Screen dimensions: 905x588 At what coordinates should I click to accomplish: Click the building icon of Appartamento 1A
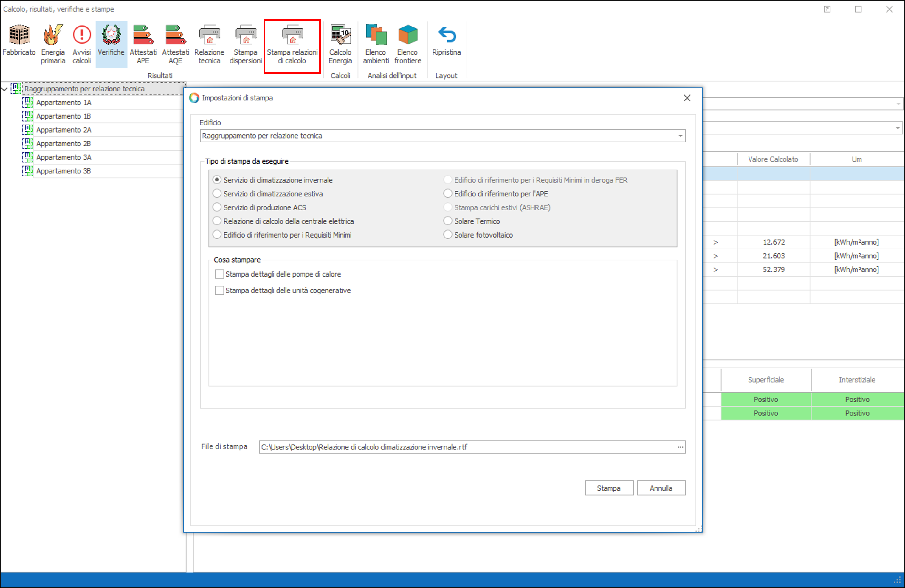pyautogui.click(x=27, y=102)
